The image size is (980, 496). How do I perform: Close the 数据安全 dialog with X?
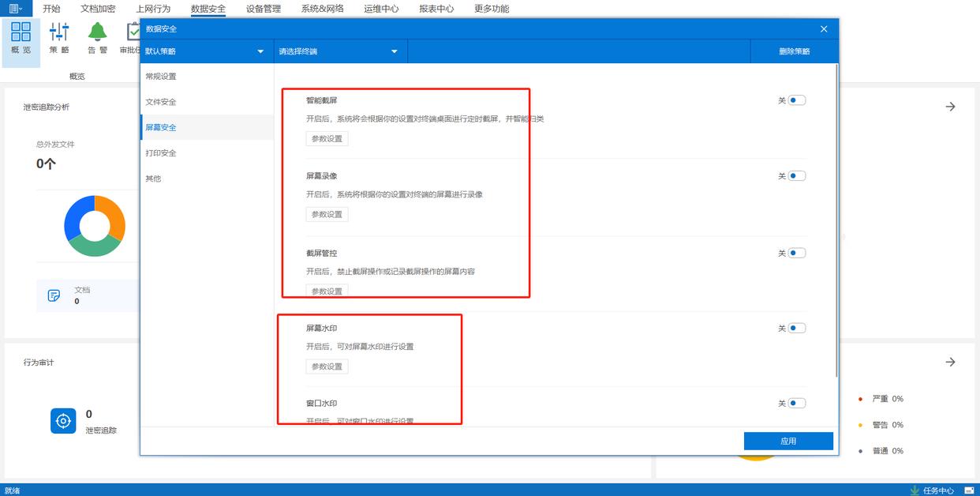pyautogui.click(x=824, y=29)
